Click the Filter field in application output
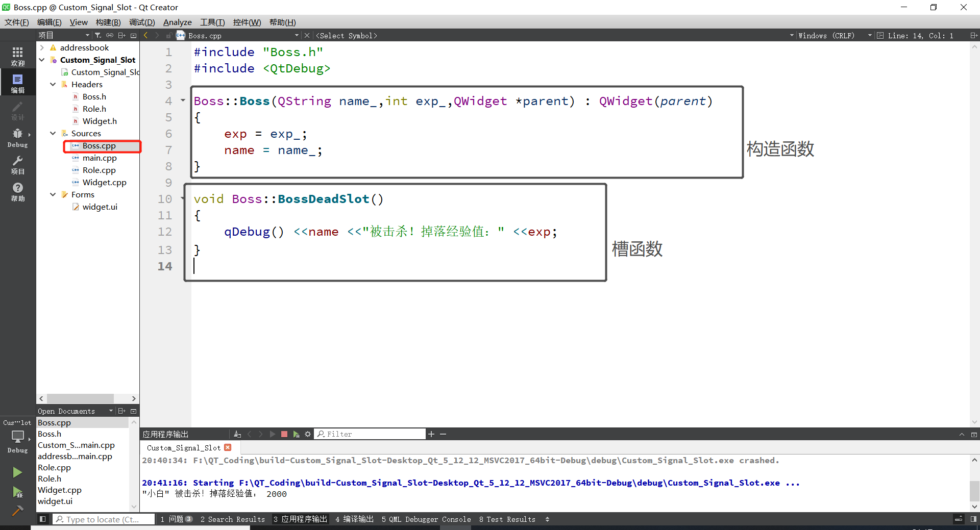This screenshot has width=980, height=530. 370,434
